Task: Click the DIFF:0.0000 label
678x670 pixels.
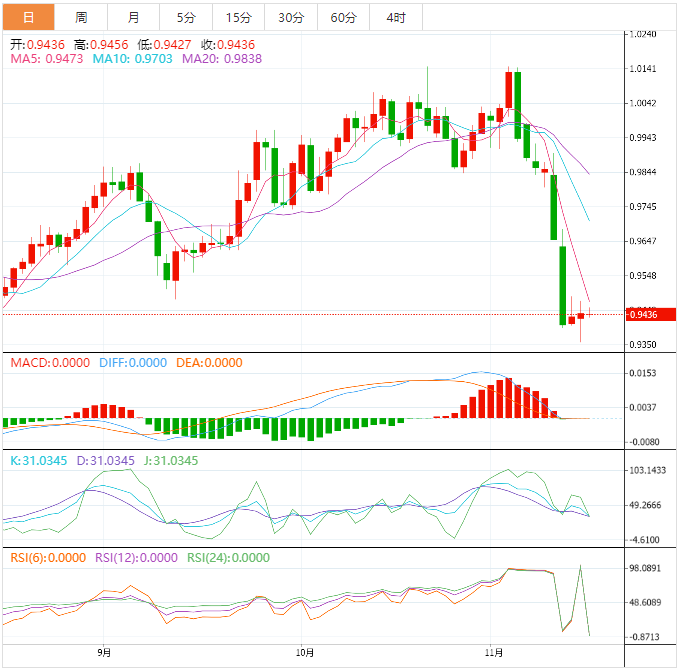Action: click(133, 362)
